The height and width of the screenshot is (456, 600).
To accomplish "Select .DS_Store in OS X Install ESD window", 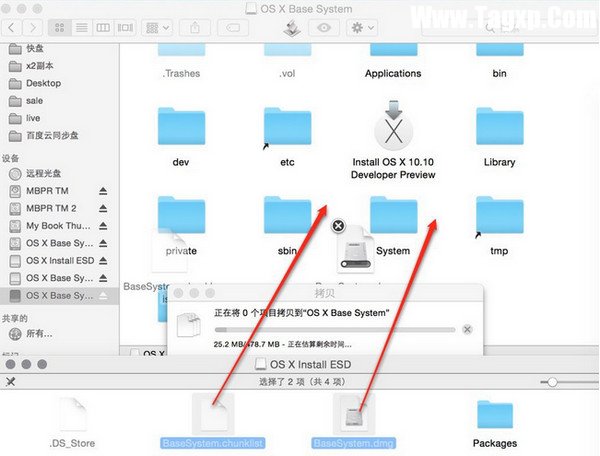I will 73,423.
